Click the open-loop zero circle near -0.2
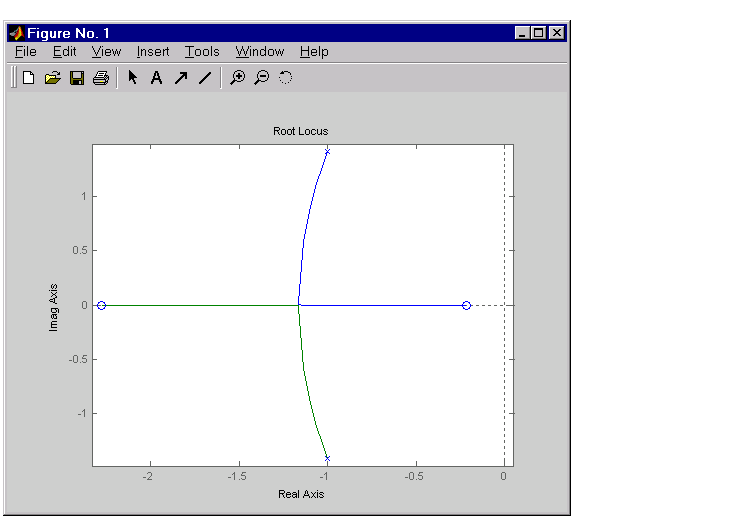Viewport: 750px width, 522px height. 466,305
